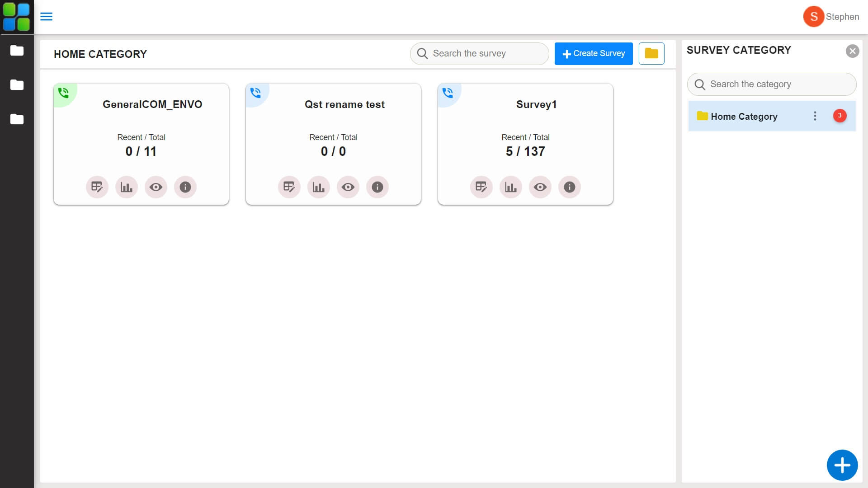Image resolution: width=868 pixels, height=488 pixels.
Task: Click the SURVEY CATEGORY panel heading
Action: pyautogui.click(x=739, y=50)
